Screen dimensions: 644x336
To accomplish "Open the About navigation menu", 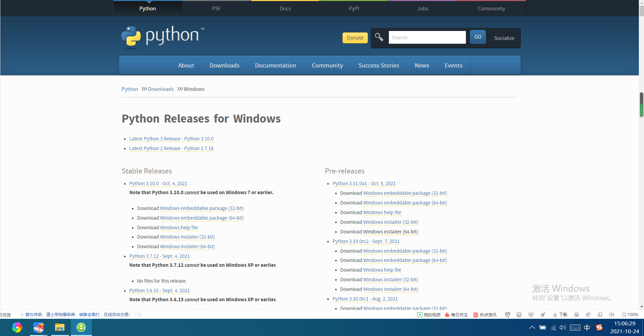I will coord(186,65).
